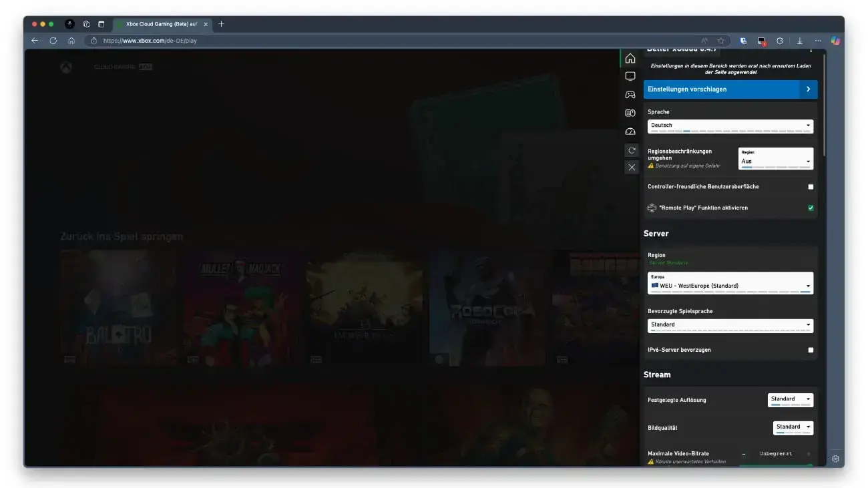Open the keyboard and mouse settings tab icon

tap(630, 113)
